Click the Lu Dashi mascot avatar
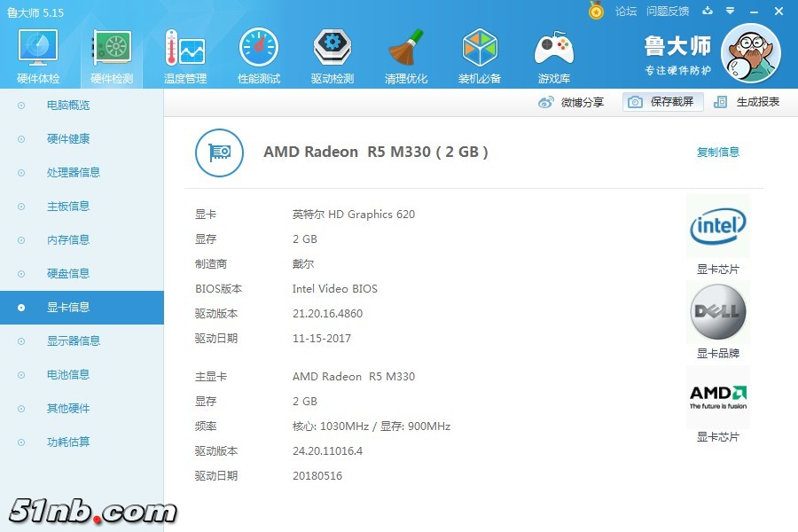The height and width of the screenshot is (532, 798). 750,53
